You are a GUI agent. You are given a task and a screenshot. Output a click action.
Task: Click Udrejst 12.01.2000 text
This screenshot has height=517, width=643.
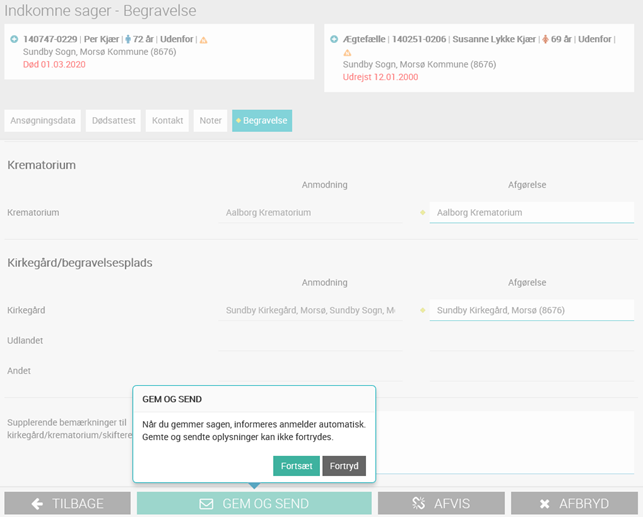pyautogui.click(x=381, y=77)
